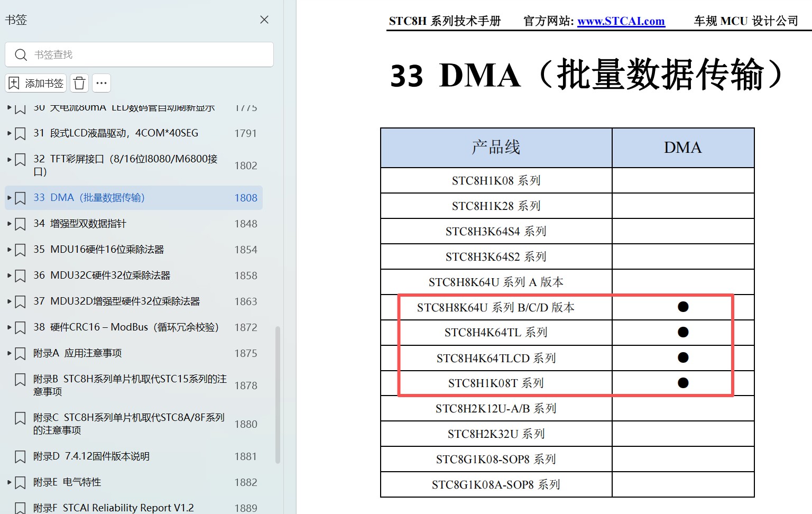Click the bookmark icon next to chapter 38 CRC16
Image resolution: width=812 pixels, height=514 pixels.
coord(20,327)
